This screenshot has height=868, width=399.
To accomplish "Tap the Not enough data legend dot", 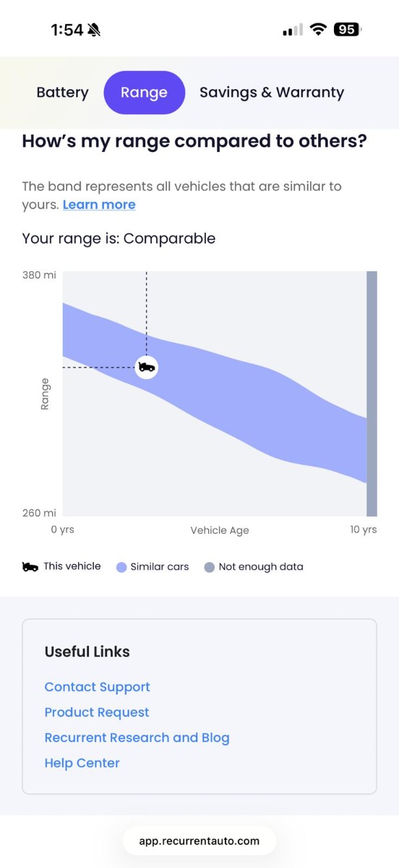I will [210, 567].
